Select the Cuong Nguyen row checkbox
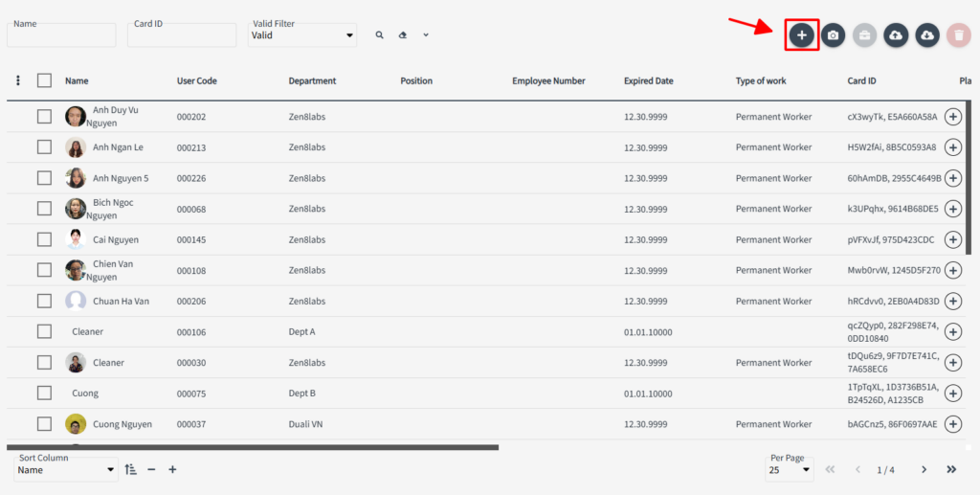980x495 pixels. click(x=44, y=424)
